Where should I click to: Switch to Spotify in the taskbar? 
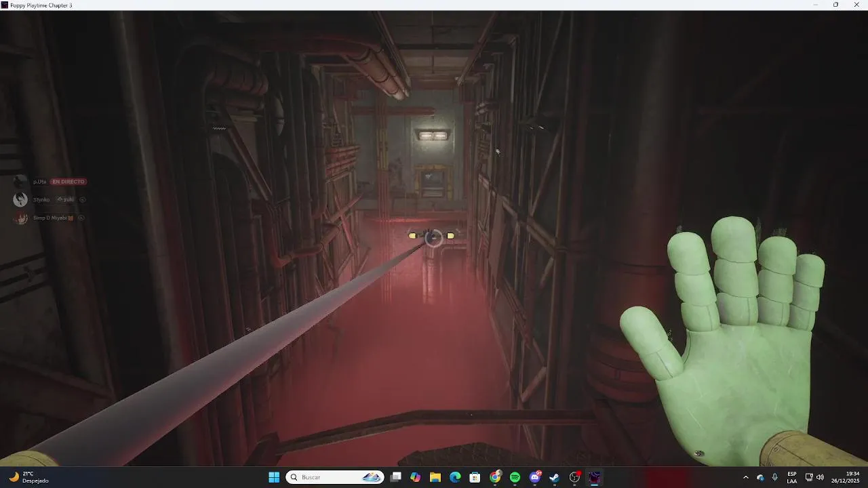click(x=515, y=477)
